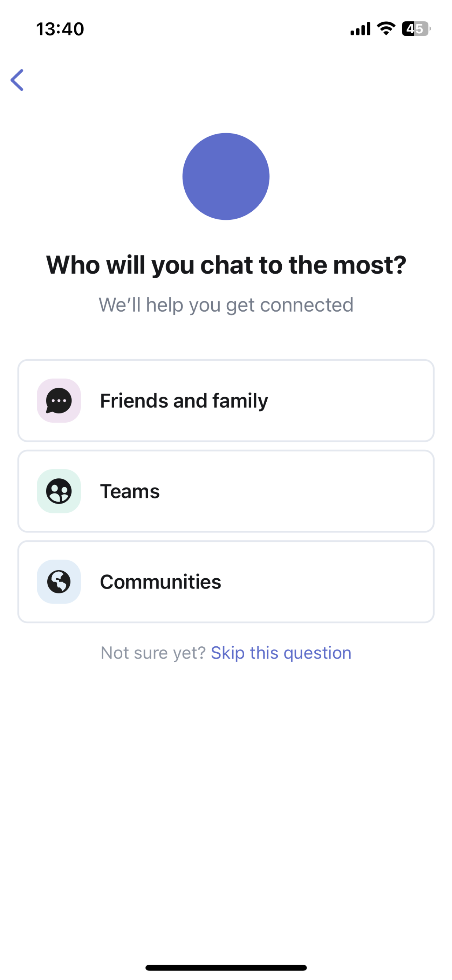Image resolution: width=452 pixels, height=980 pixels.
Task: Tap the battery level indicator
Action: pyautogui.click(x=416, y=28)
